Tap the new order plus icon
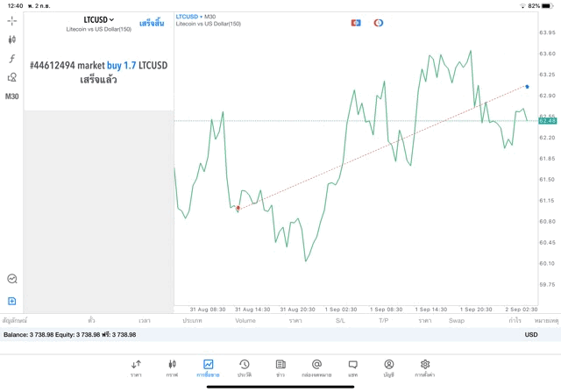This screenshot has width=561, height=392. 12,301
